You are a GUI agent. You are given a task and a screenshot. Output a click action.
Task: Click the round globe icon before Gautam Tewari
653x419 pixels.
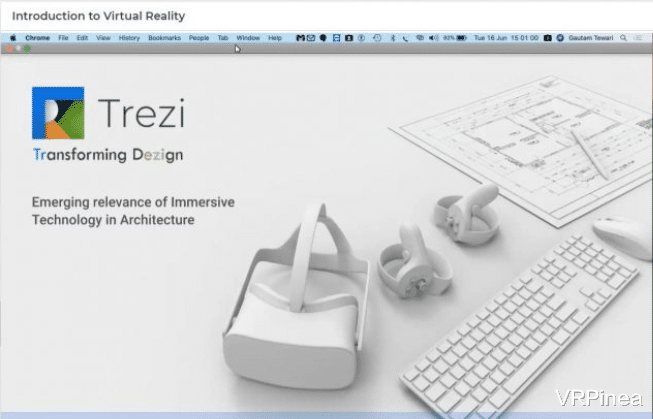[560, 38]
